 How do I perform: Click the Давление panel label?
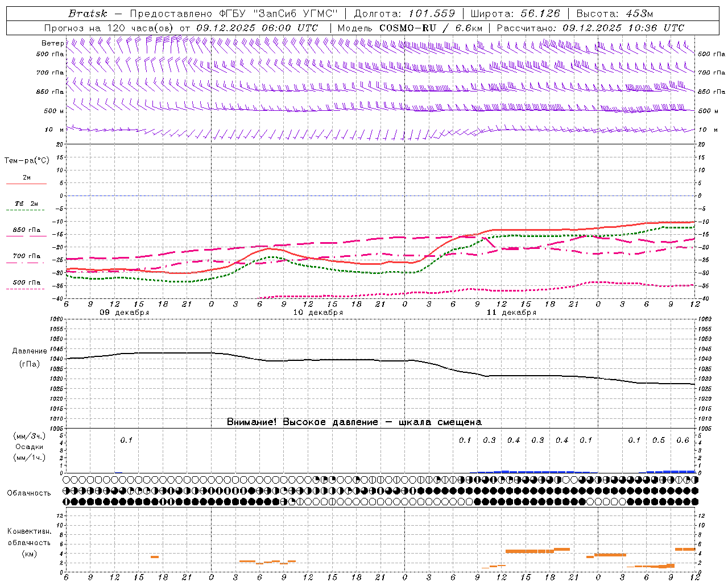pos(30,351)
